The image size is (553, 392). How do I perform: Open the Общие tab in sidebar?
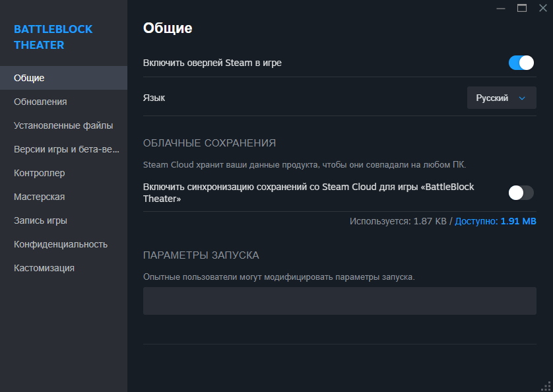click(63, 78)
